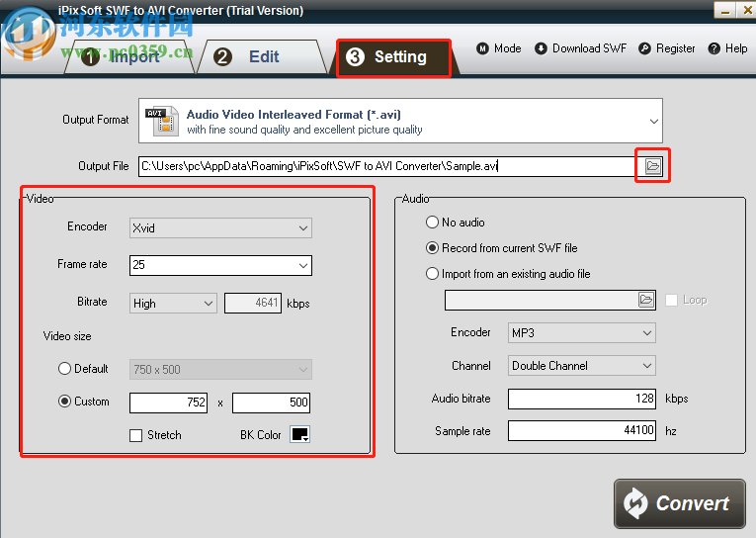Viewport: 756px width, 538px height.
Task: Choose Import from an existing audio file
Action: tap(433, 274)
